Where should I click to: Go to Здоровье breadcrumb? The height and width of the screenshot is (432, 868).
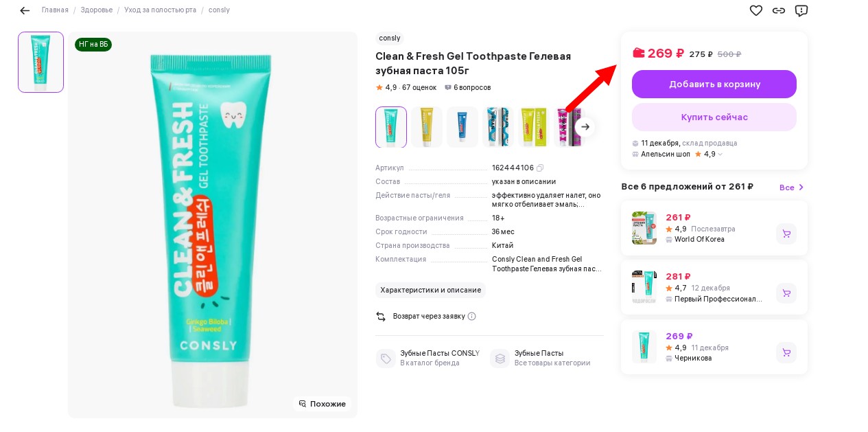(96, 10)
